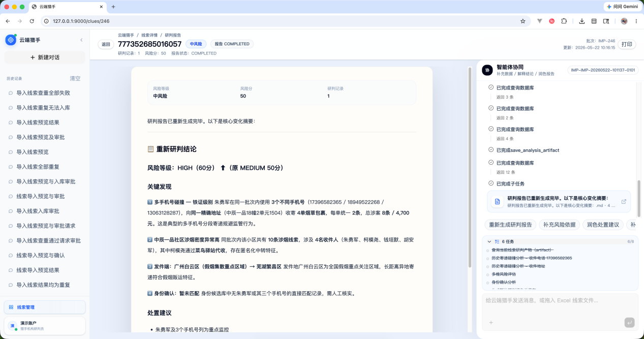Open Chrome three-dot menu
Screen dimensions: 644x339
pos(636,21)
